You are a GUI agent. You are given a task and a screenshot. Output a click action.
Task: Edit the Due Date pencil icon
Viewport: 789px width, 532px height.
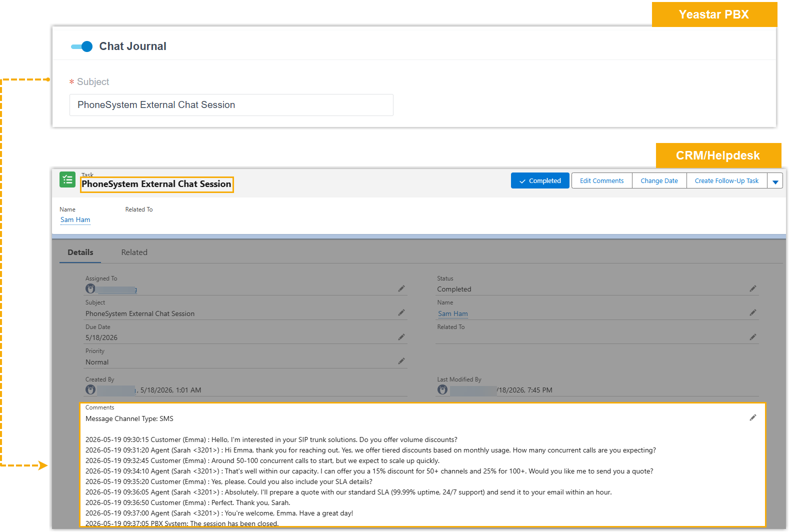(401, 337)
